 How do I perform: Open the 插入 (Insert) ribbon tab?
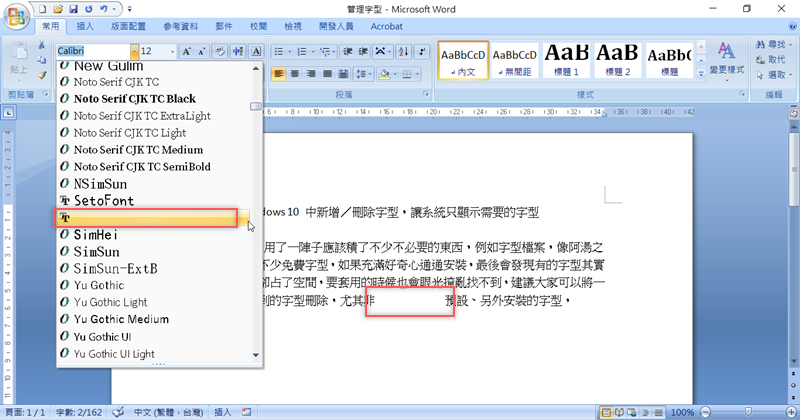tap(85, 27)
